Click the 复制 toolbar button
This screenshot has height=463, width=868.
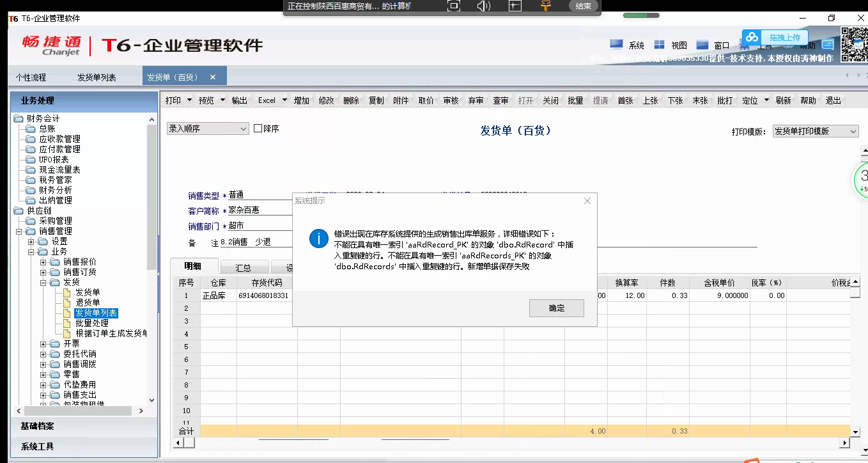pos(376,100)
